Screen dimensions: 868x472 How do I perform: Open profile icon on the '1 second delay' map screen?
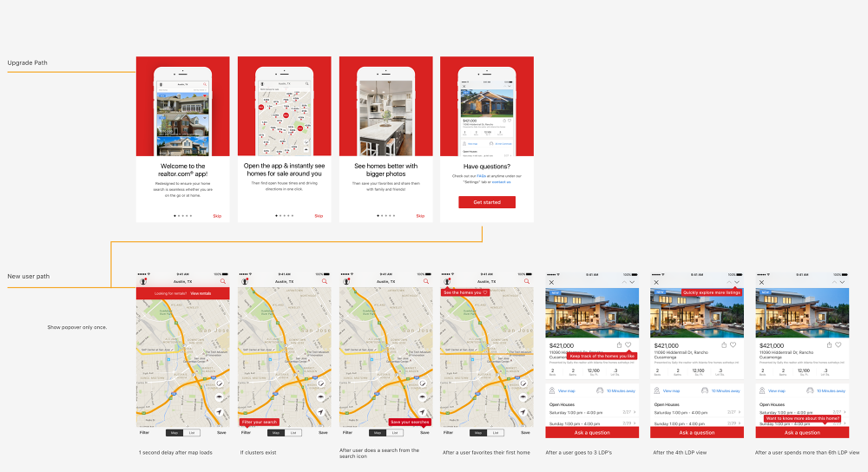[x=143, y=281]
